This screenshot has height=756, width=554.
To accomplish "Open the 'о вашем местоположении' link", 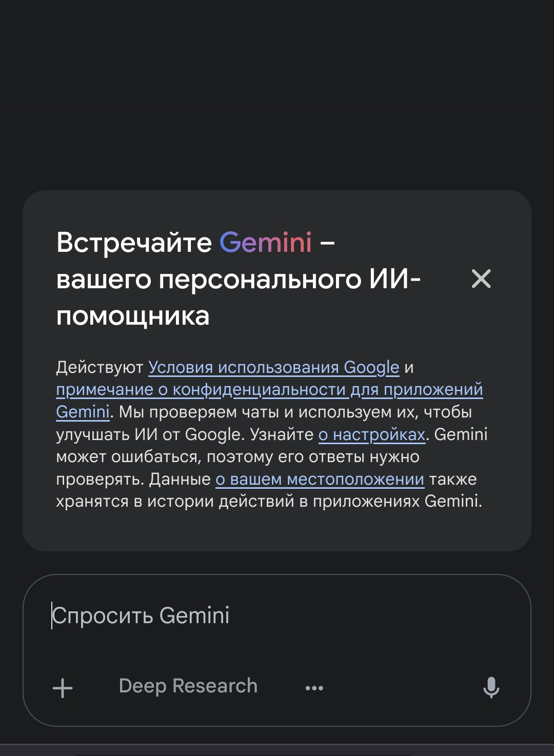I will [x=320, y=479].
